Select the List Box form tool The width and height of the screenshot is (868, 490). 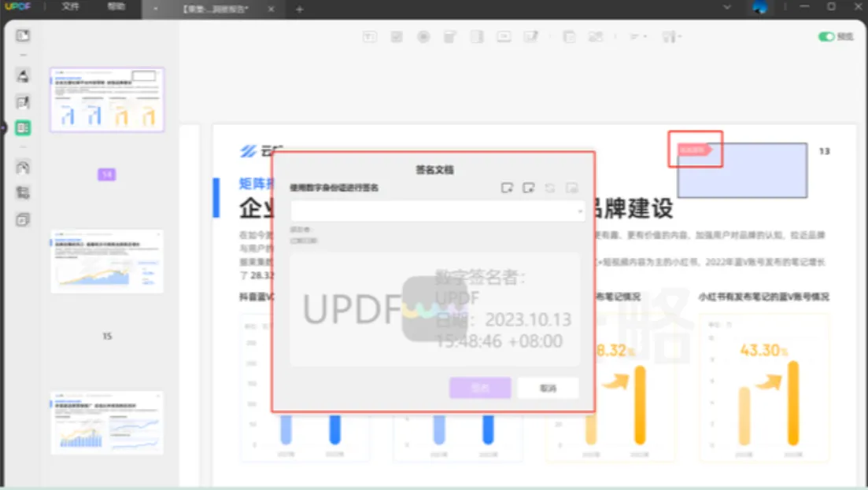pos(477,37)
